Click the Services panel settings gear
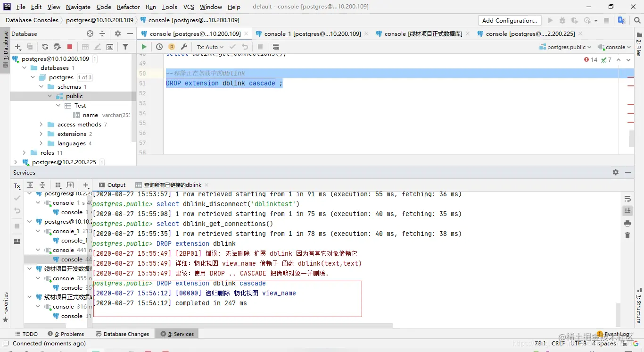Image resolution: width=644 pixels, height=352 pixels. (x=616, y=172)
